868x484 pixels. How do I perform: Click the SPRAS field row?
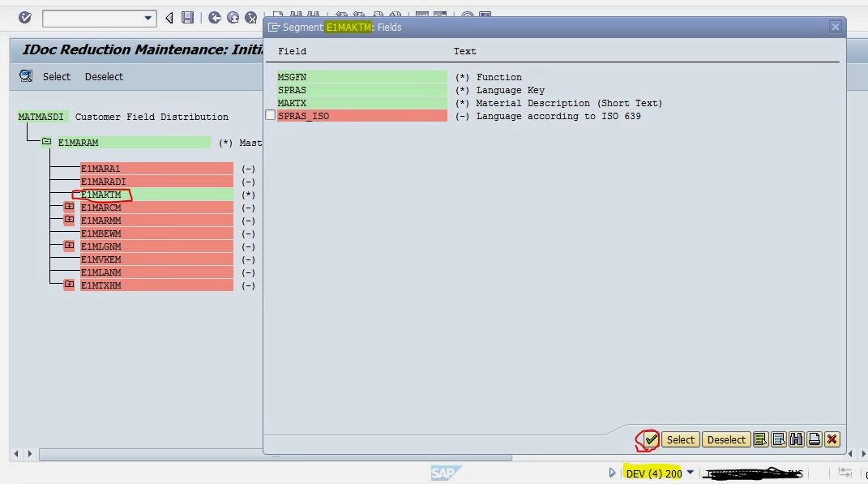[362, 90]
